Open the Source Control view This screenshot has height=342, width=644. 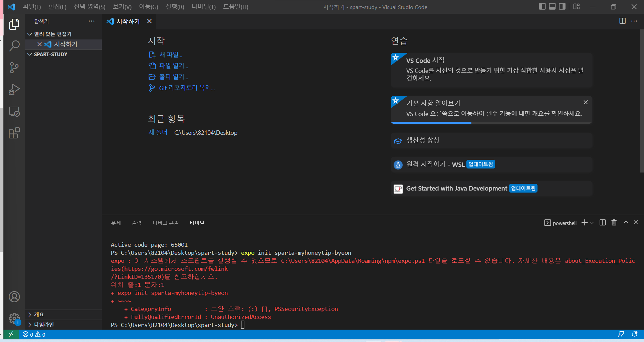14,68
